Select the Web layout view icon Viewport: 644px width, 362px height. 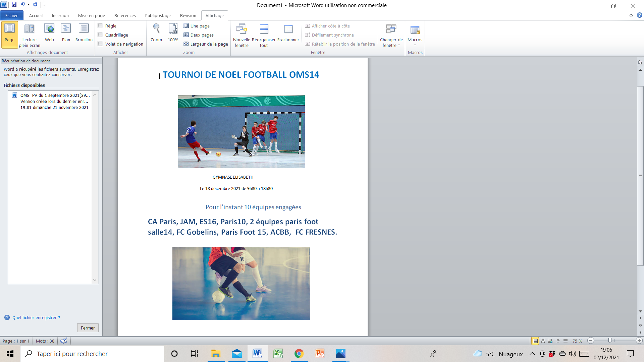[49, 29]
